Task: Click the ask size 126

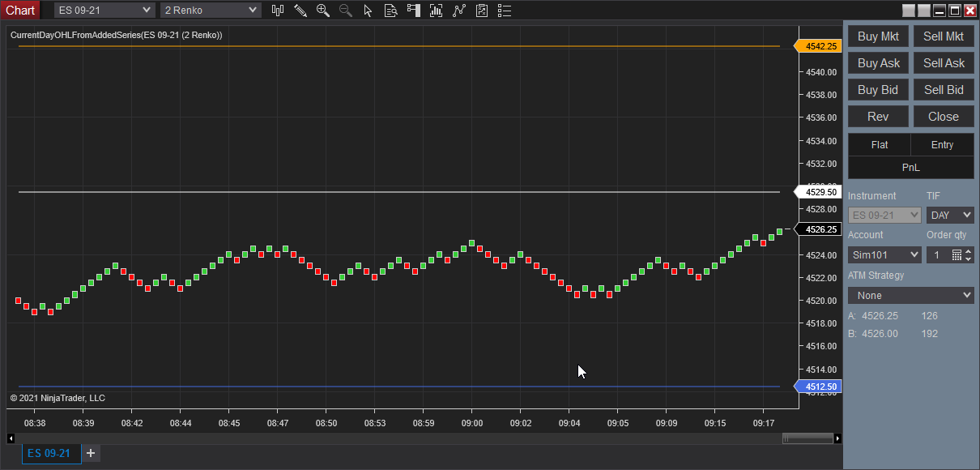Action: [929, 316]
